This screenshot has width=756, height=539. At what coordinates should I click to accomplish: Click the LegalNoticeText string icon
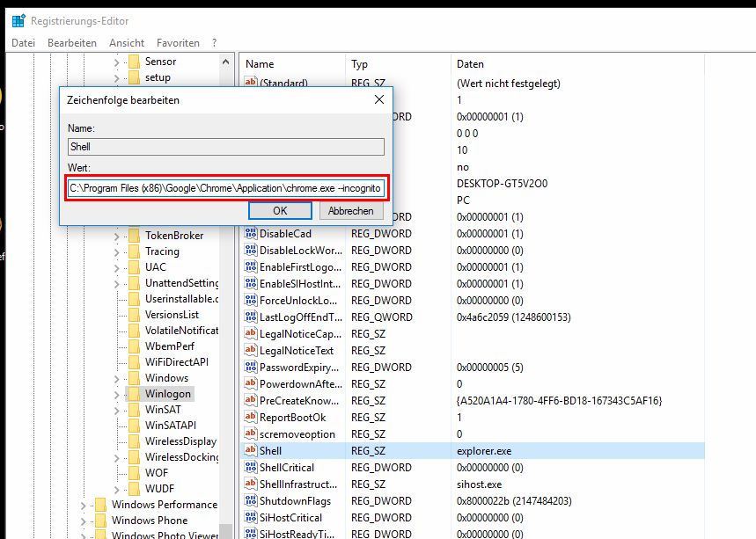coord(250,350)
